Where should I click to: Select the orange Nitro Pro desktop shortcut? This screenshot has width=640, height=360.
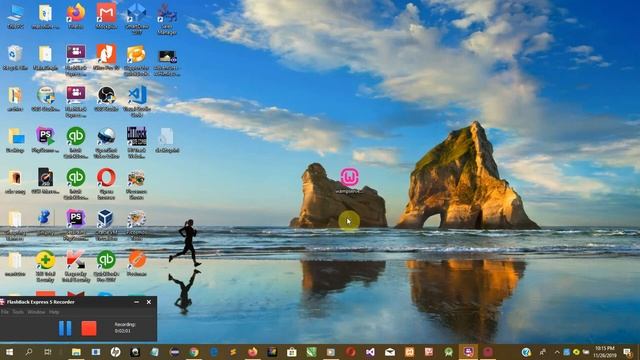106,58
